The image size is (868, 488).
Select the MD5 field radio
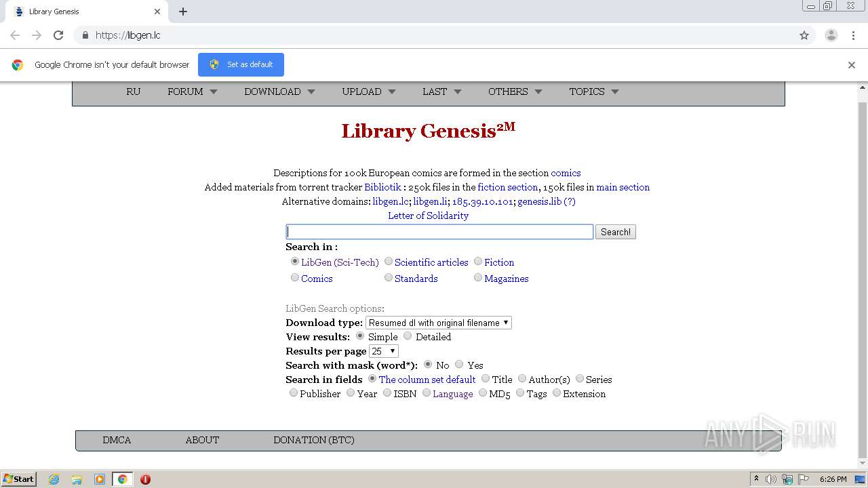click(483, 392)
